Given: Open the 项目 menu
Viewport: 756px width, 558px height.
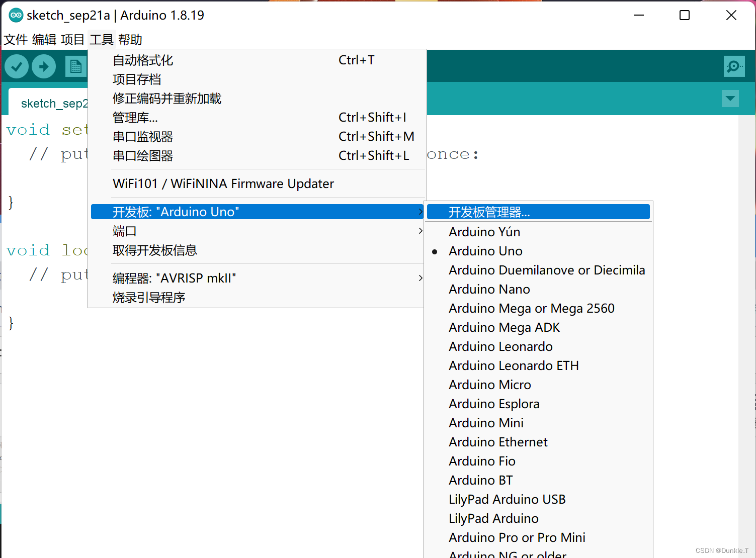Looking at the screenshot, I should 73,39.
